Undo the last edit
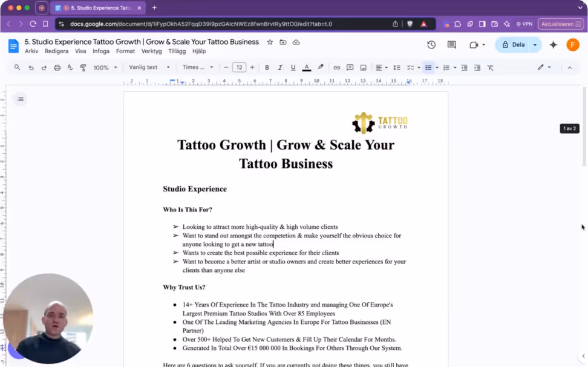 [x=31, y=68]
